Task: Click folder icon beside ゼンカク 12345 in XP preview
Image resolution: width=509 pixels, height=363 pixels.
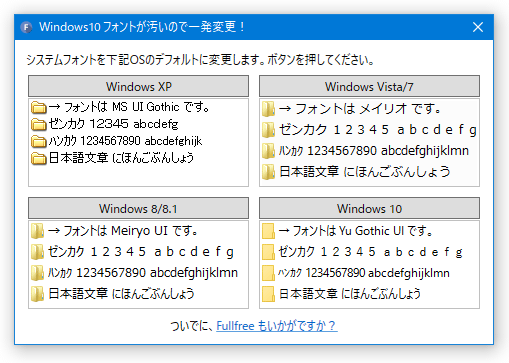Action: point(39,124)
